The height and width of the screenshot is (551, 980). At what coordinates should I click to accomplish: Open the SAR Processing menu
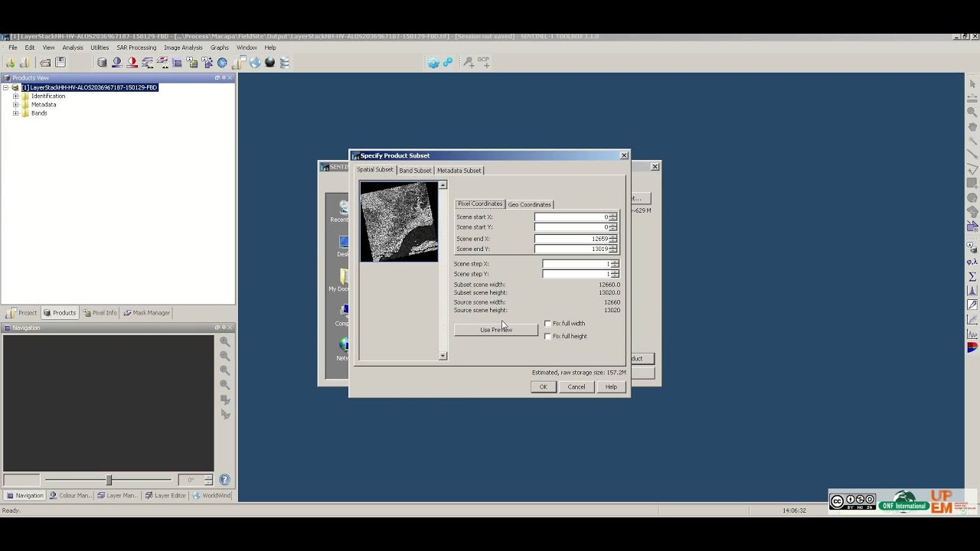click(136, 47)
